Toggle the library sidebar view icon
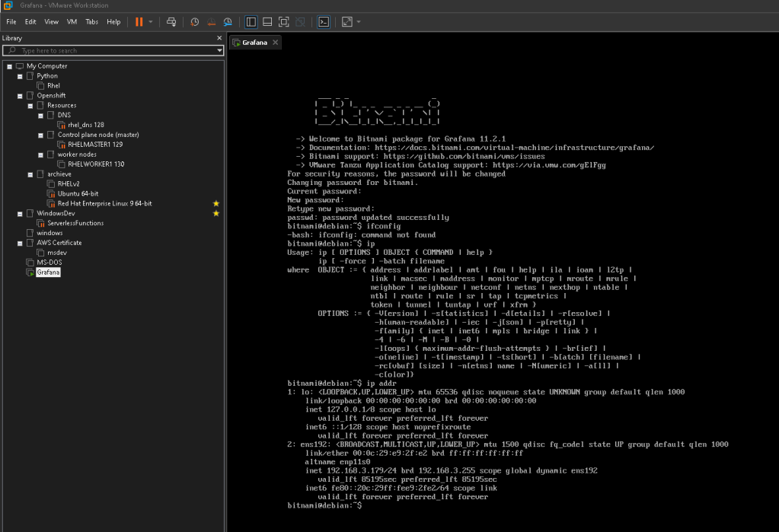Image resolution: width=779 pixels, height=532 pixels. coord(251,22)
